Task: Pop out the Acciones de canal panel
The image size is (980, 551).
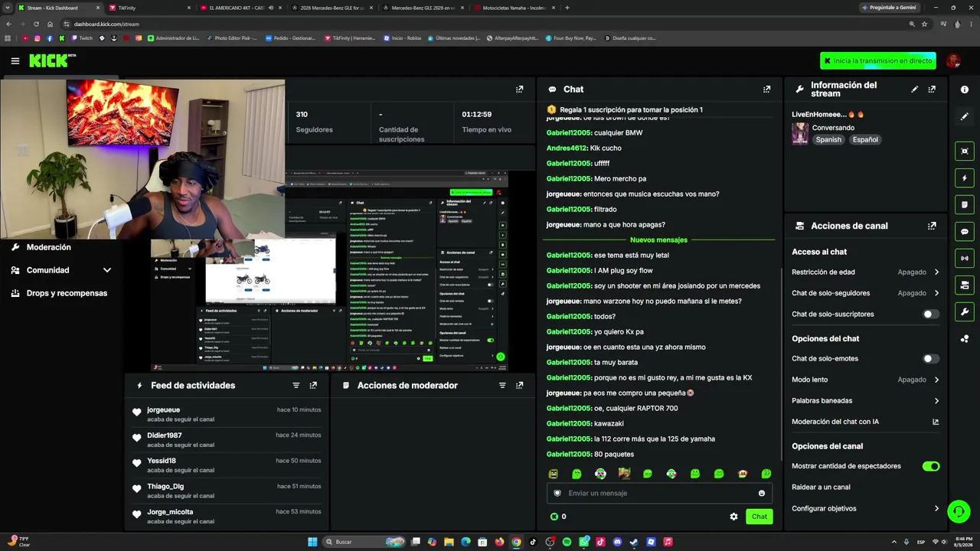Action: click(x=932, y=226)
